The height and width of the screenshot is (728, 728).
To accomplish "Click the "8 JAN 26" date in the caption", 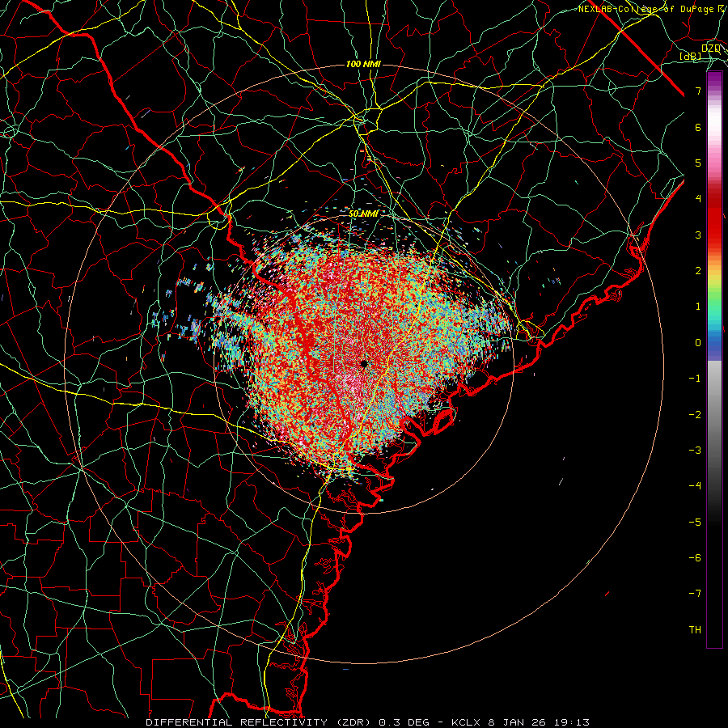I will click(x=517, y=722).
